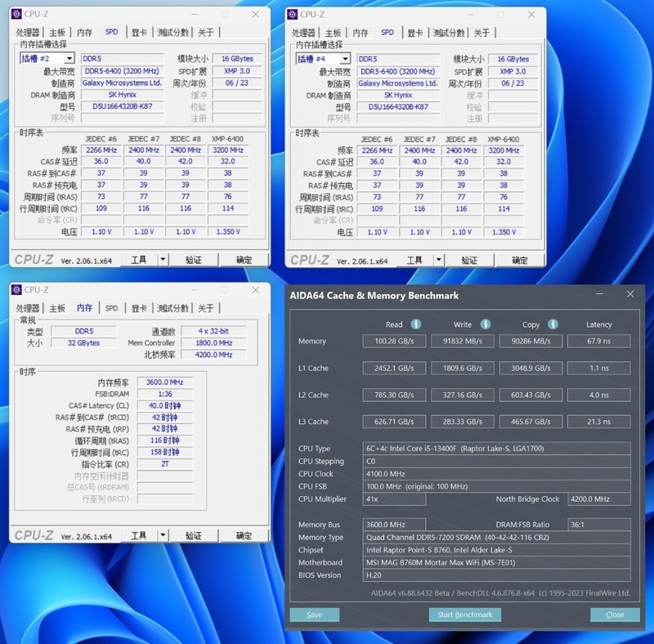654x644 pixels.
Task: Click the Read info icon in AIDA64
Action: (415, 324)
